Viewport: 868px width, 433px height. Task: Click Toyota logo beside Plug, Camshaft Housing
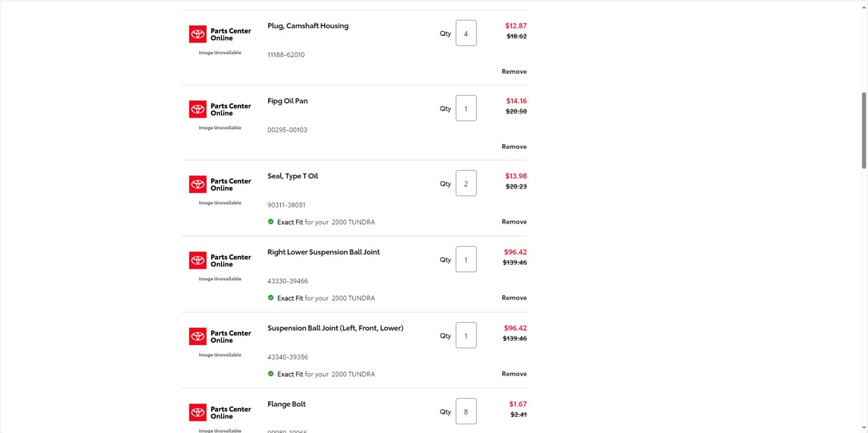[198, 34]
